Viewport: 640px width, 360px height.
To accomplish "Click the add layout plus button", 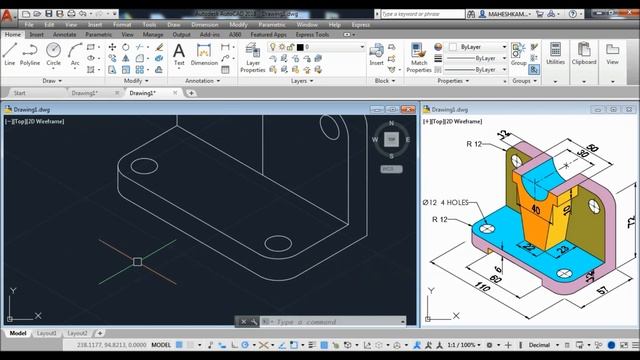I will 100,333.
